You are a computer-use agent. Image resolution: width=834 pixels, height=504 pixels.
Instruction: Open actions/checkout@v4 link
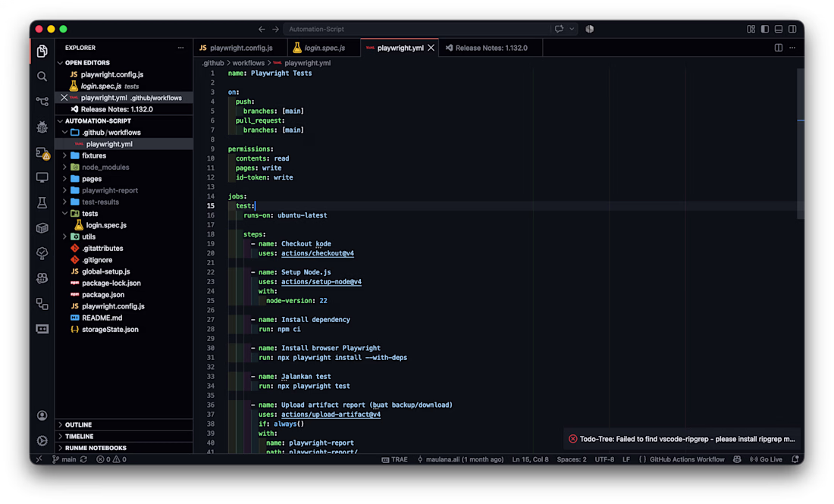(x=318, y=254)
